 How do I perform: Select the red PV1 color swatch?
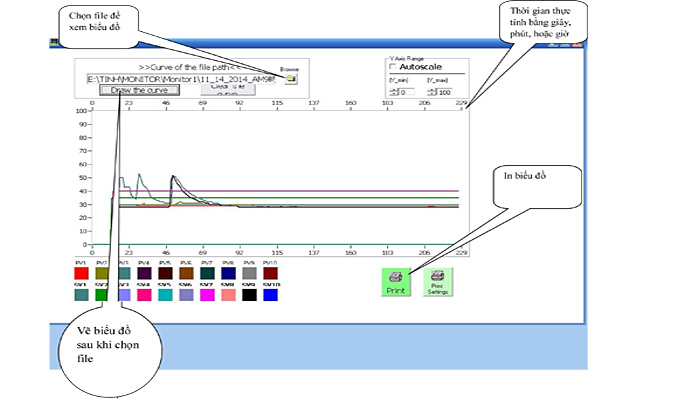(x=82, y=273)
